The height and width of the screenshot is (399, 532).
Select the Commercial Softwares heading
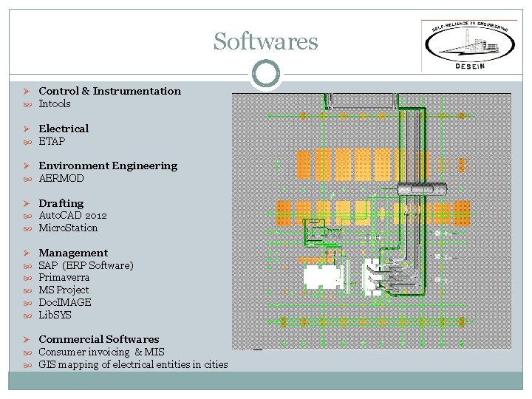click(x=99, y=339)
